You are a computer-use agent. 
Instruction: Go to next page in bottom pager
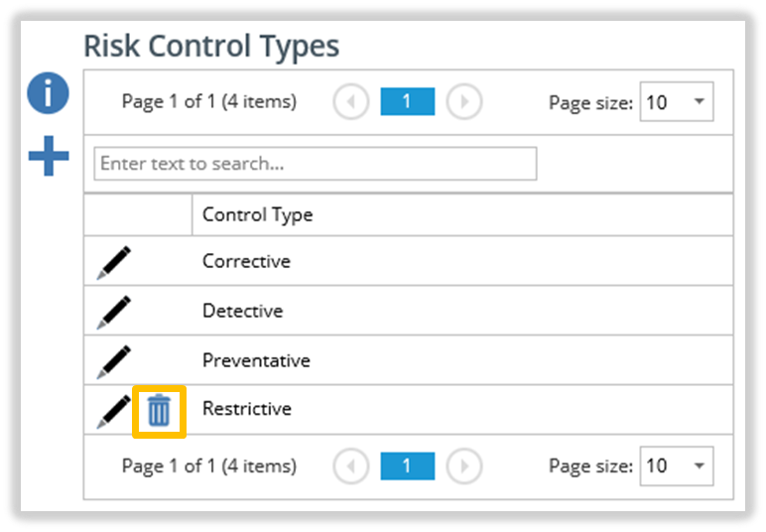[x=464, y=466]
